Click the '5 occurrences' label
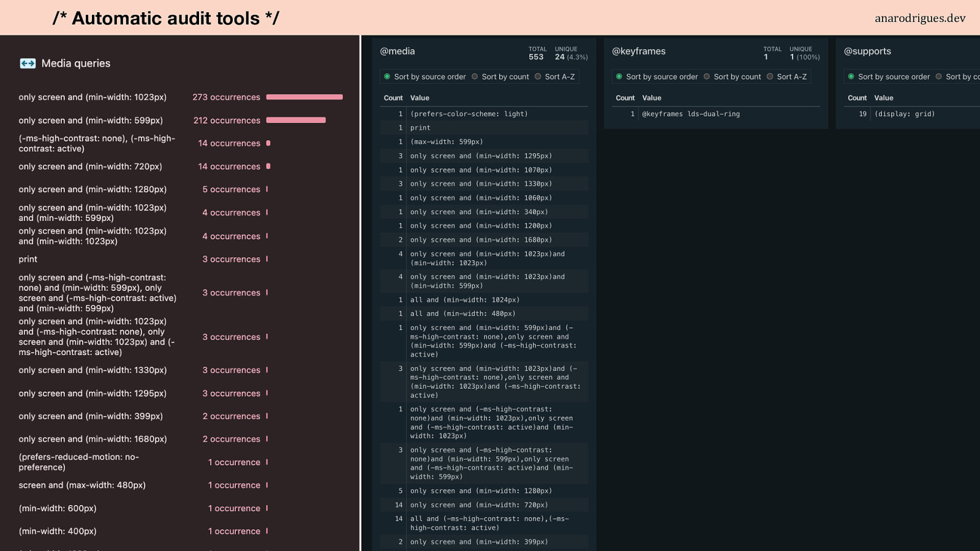 pos(231,190)
